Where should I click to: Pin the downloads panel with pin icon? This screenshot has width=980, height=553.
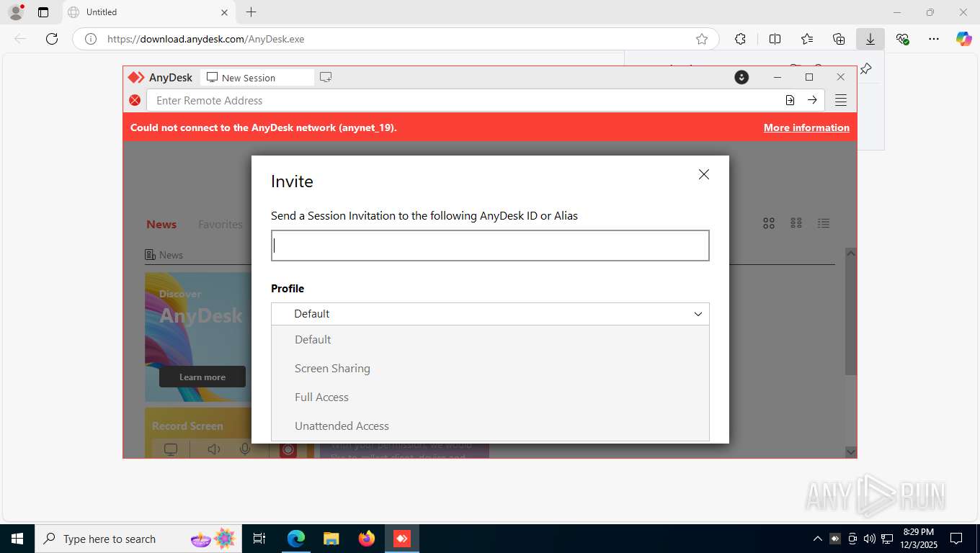point(866,68)
